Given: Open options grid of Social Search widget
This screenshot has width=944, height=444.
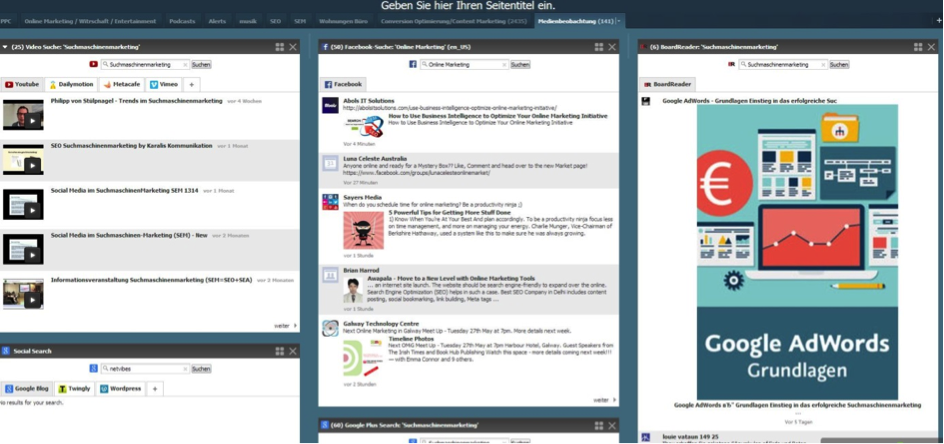Looking at the screenshot, I should (x=279, y=351).
